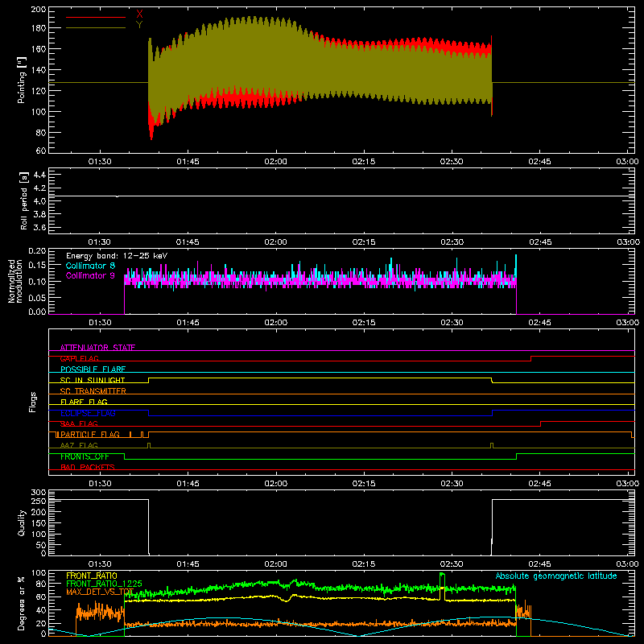Click the 'Absolute geomagnetic latitude' legend label
The image size is (644, 644).
[556, 576]
